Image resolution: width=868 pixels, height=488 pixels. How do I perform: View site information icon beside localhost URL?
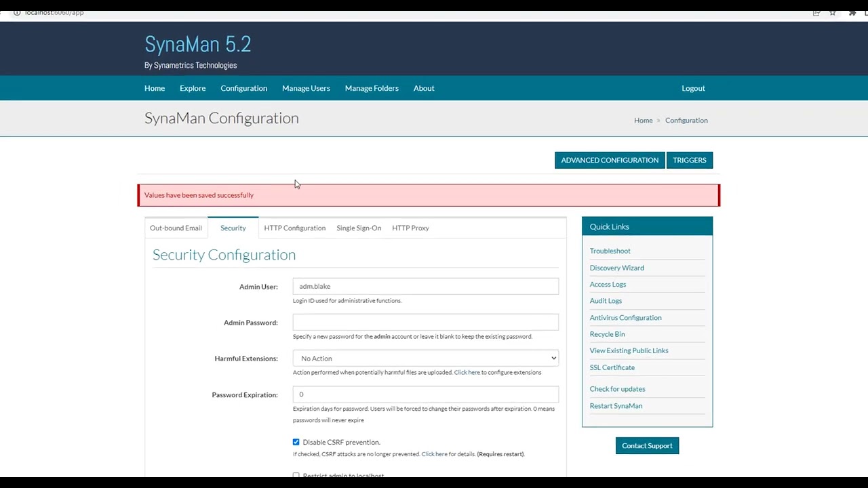click(17, 13)
